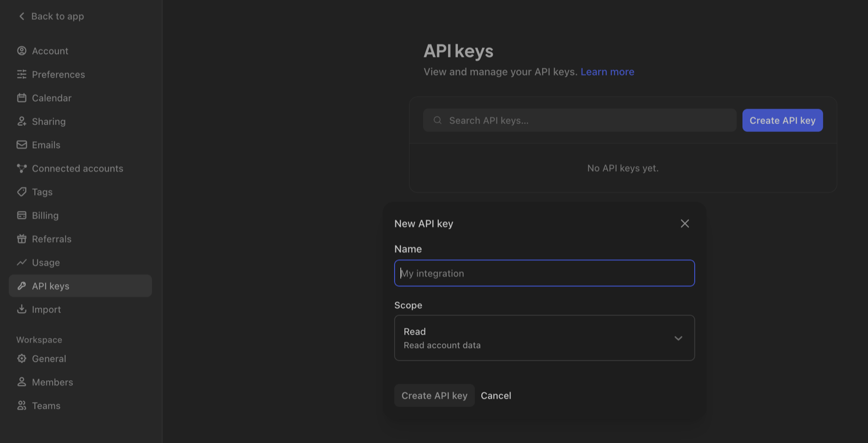The image size is (868, 443).
Task: Open the Account settings page
Action: point(80,51)
